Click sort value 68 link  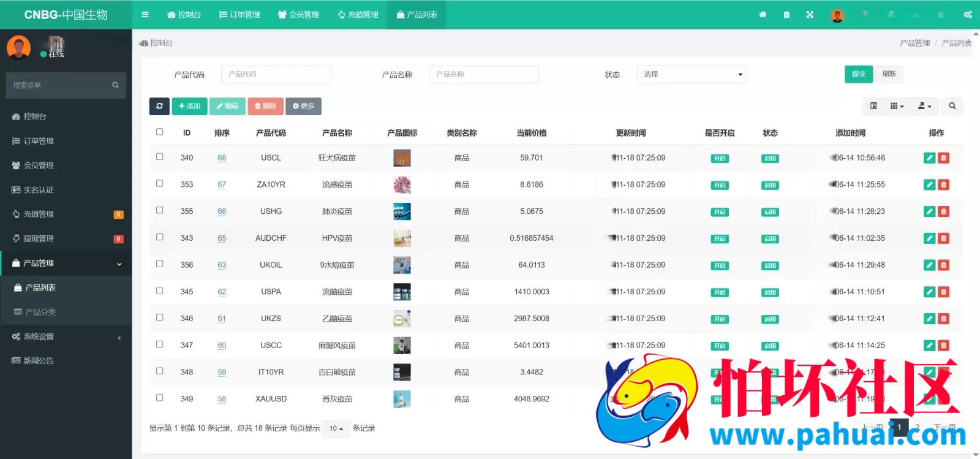222,158
